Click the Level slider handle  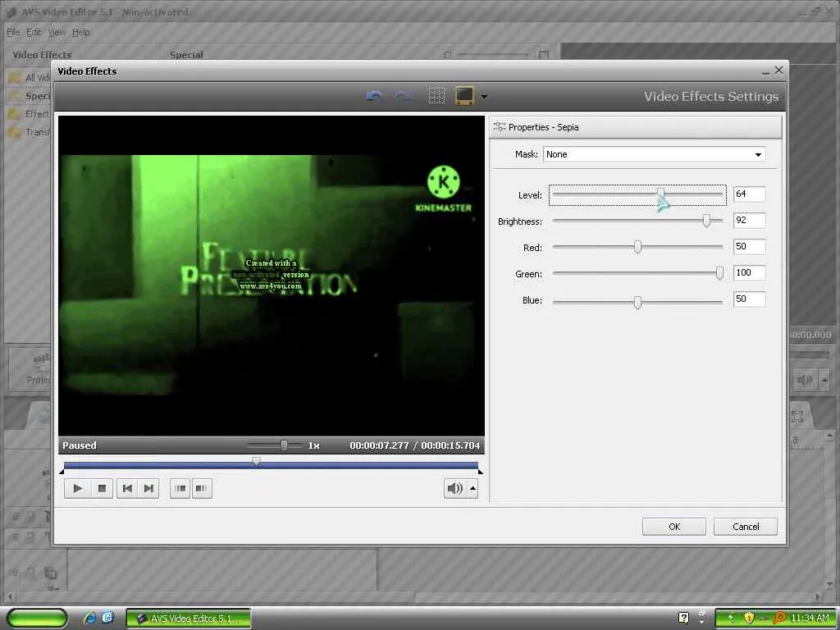point(661,194)
